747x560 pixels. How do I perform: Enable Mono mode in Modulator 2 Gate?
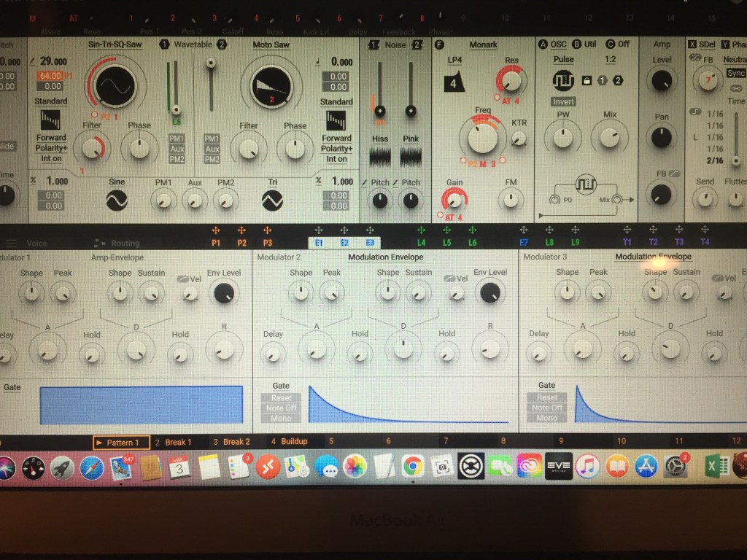click(281, 419)
